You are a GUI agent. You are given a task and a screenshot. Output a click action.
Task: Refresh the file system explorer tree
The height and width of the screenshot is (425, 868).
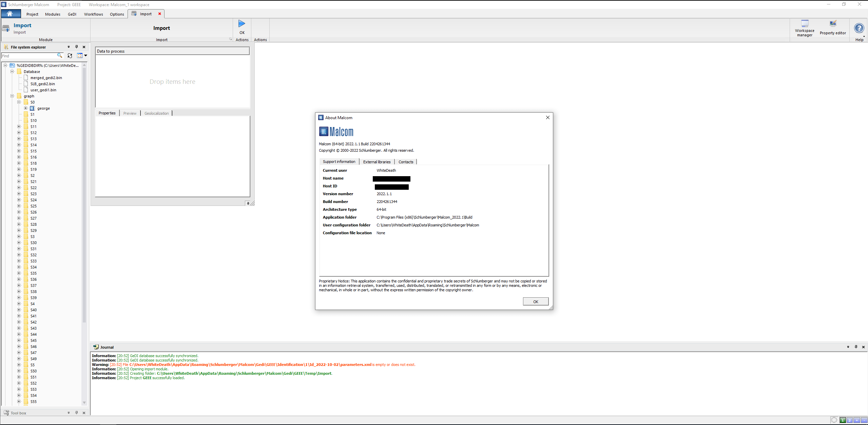click(70, 56)
